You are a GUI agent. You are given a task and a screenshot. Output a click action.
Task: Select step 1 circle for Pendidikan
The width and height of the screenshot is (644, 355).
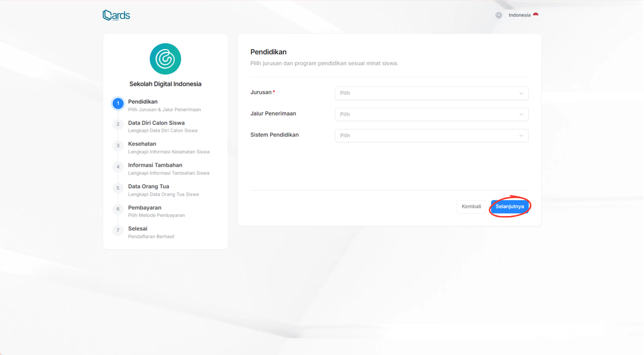pyautogui.click(x=118, y=103)
